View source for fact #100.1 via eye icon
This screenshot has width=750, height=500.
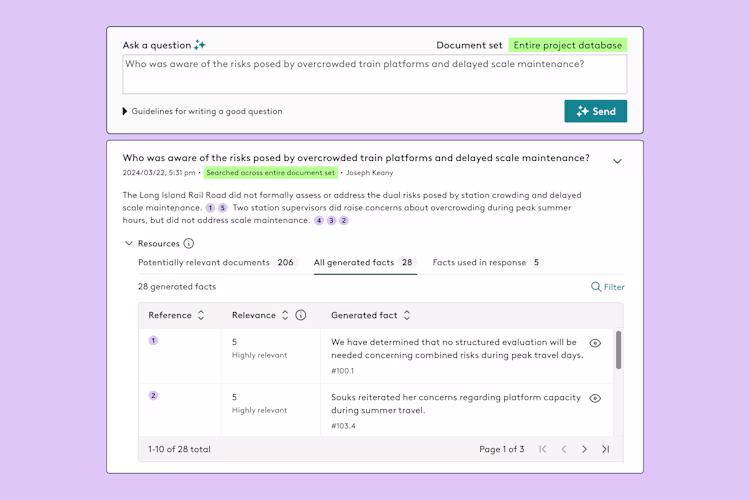595,343
